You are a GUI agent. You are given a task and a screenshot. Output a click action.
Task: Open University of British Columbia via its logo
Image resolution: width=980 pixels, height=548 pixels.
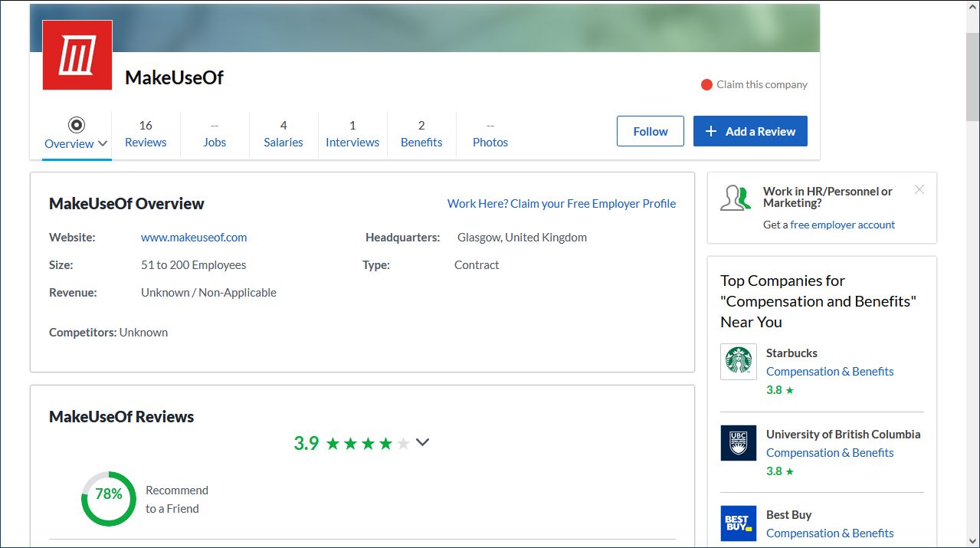pyautogui.click(x=738, y=442)
